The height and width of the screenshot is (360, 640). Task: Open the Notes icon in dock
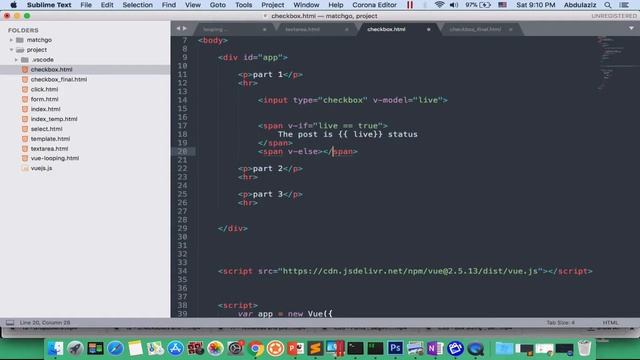point(136,348)
